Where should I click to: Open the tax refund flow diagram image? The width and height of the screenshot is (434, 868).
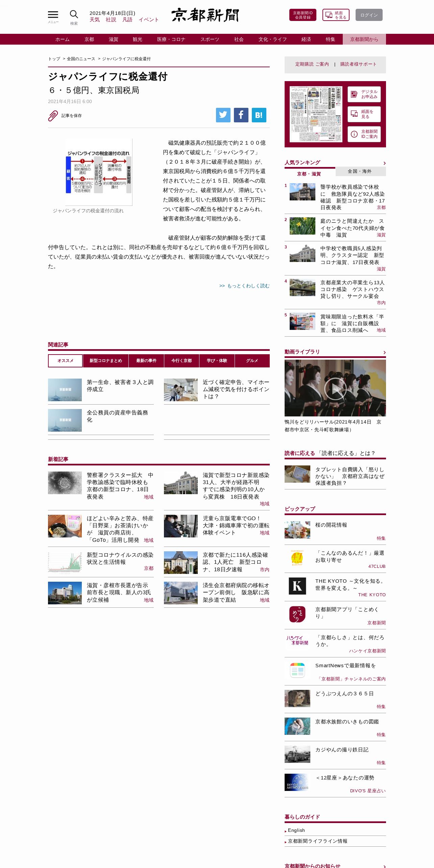99,172
